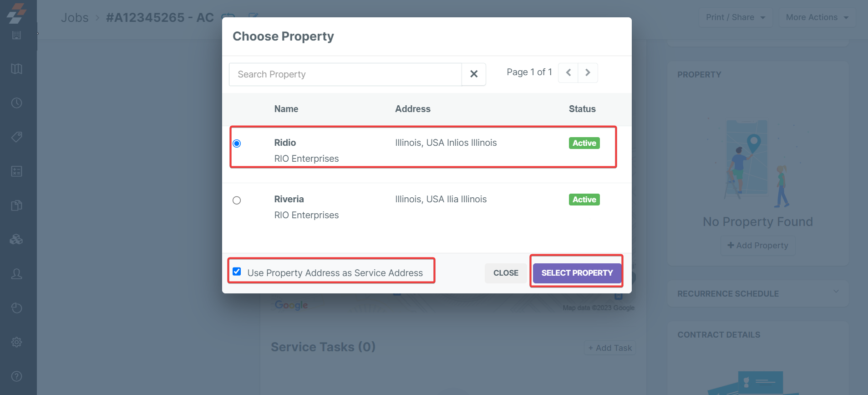Screen dimensions: 868x395
Task: Click the help question mark icon
Action: click(17, 376)
